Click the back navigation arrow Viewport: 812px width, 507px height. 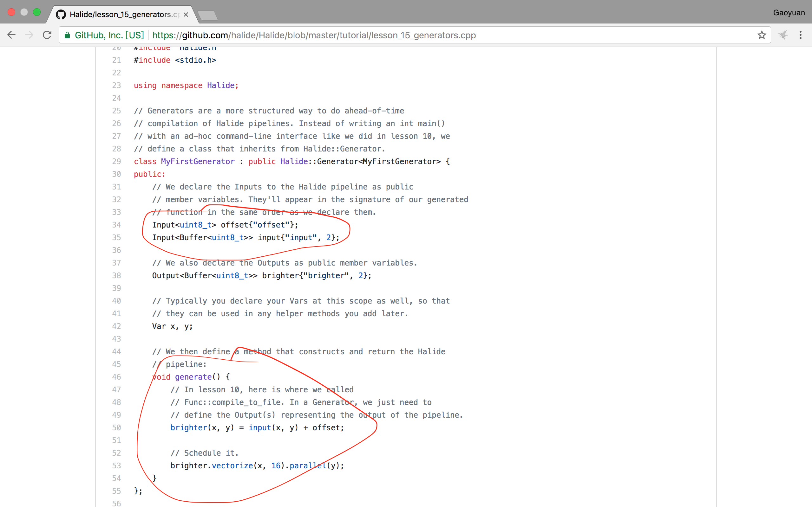(11, 35)
